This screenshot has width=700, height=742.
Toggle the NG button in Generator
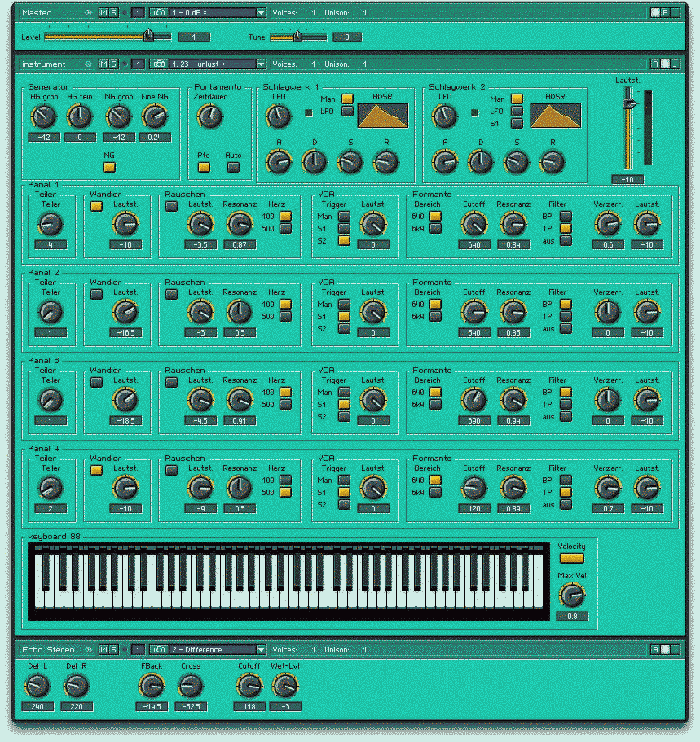pyautogui.click(x=109, y=167)
